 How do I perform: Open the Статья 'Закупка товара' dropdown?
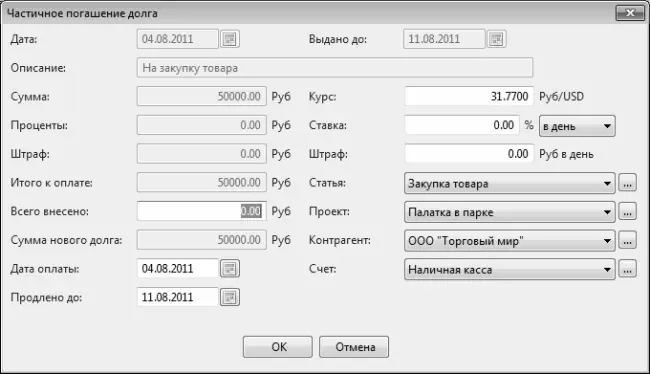509,183
